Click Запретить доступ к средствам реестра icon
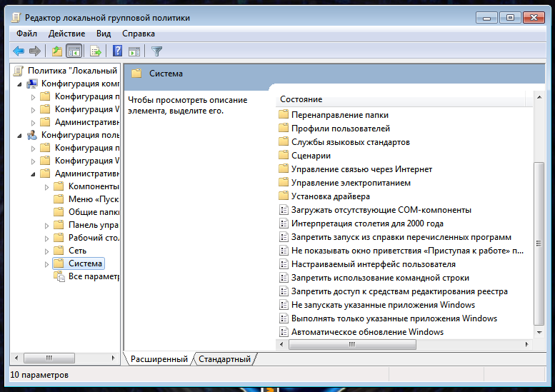 284,291
